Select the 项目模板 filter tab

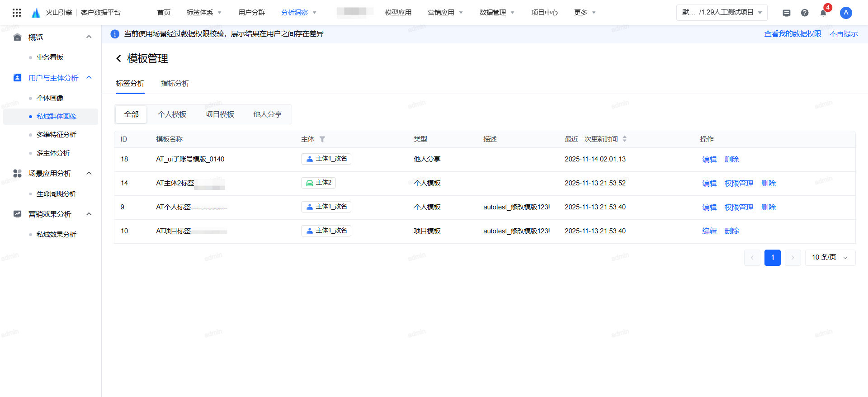coord(220,114)
